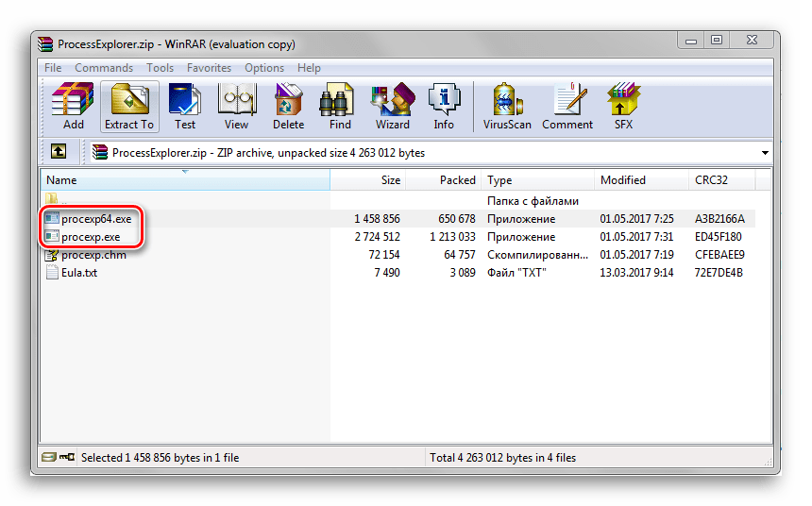Sort by Packed column header
The image size is (812, 506).
(x=443, y=180)
